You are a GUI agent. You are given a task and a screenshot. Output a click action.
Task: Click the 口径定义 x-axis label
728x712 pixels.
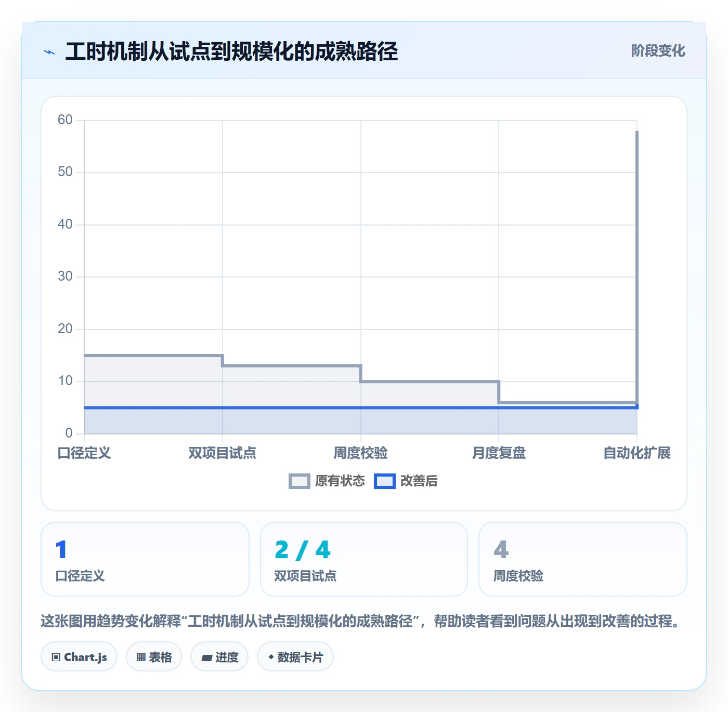[84, 453]
